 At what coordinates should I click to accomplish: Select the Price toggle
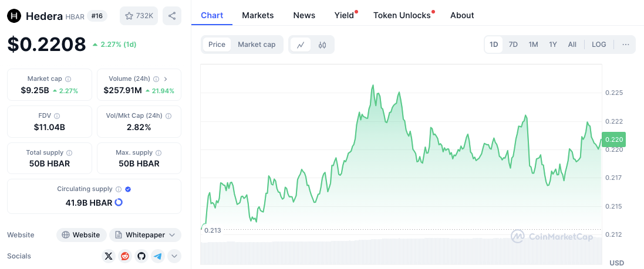(217, 45)
